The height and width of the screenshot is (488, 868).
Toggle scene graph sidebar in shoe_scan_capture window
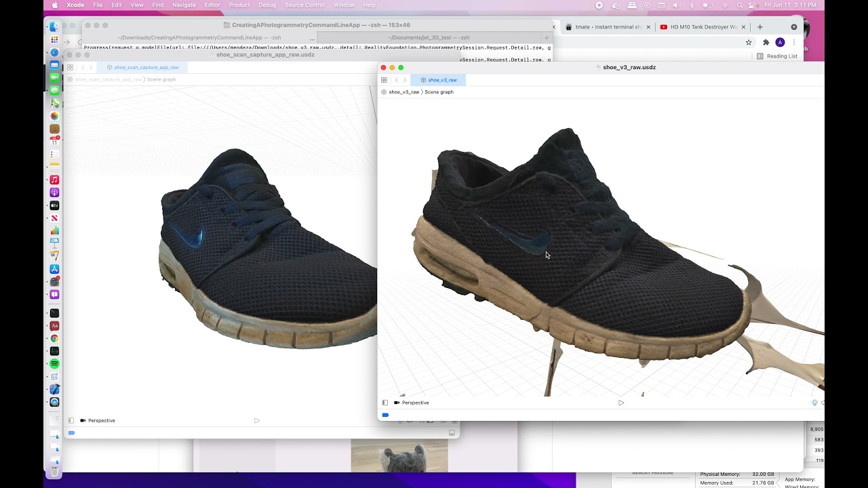[x=71, y=421]
